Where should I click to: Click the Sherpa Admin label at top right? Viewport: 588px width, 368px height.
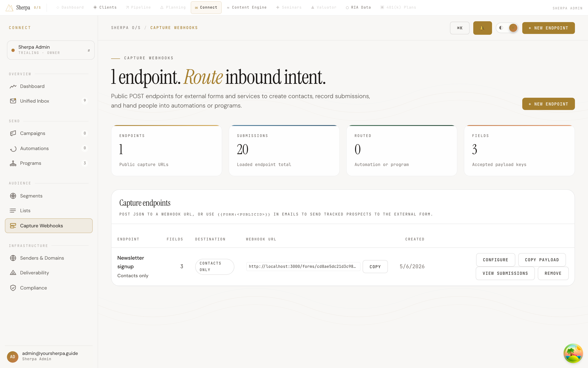[x=567, y=8]
